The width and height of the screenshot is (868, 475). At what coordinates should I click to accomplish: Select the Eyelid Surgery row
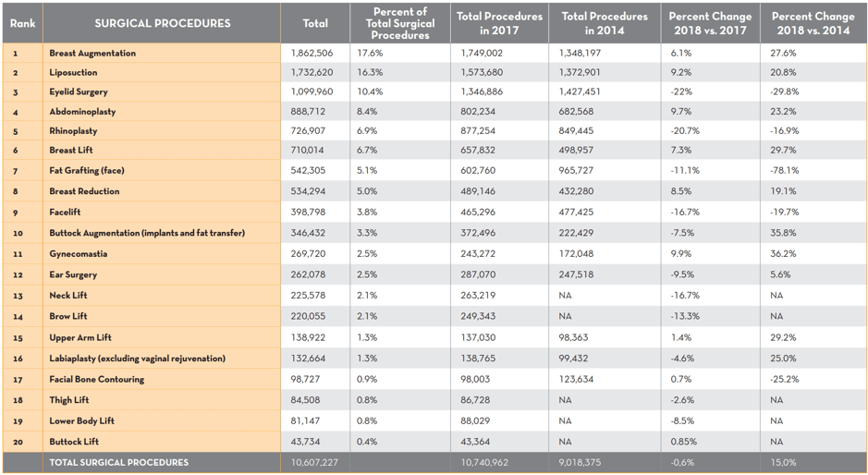coord(79,91)
